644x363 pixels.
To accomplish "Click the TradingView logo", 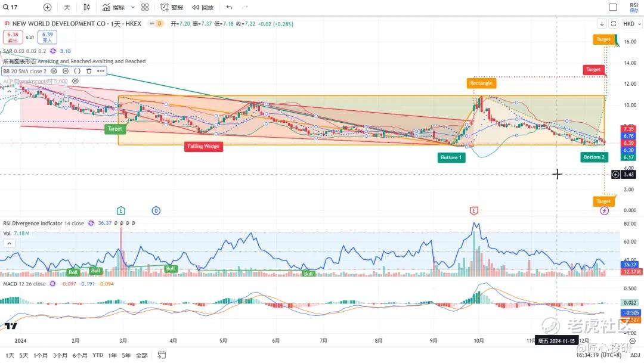I will [11, 326].
